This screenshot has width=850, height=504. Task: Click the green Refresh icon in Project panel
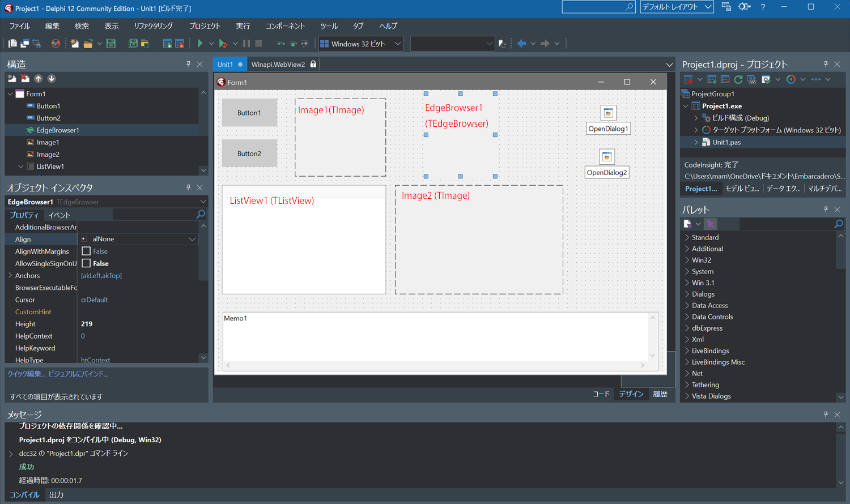coord(738,79)
